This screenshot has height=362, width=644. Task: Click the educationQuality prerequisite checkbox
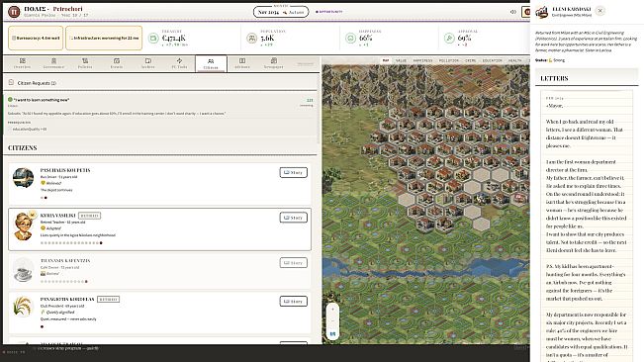tap(10, 129)
